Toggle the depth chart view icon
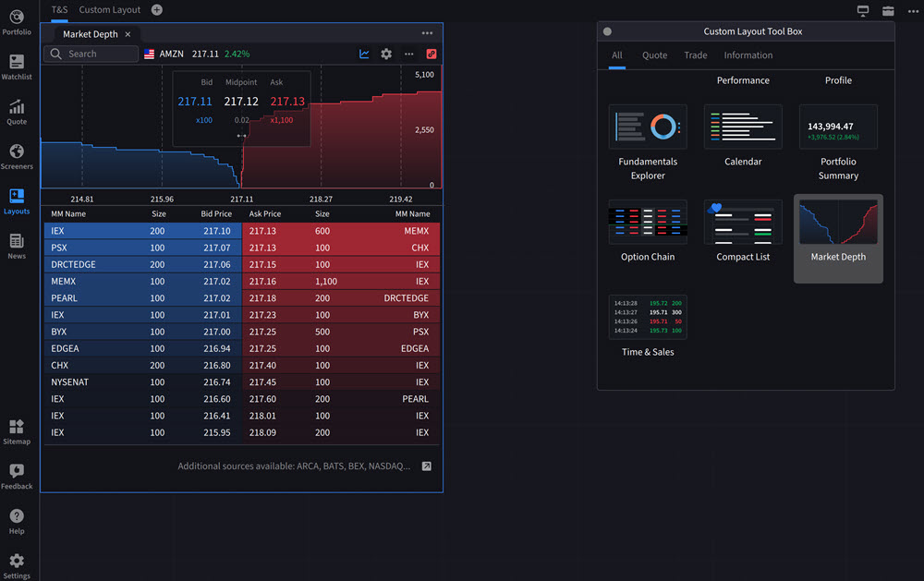This screenshot has width=924, height=581. tap(364, 54)
